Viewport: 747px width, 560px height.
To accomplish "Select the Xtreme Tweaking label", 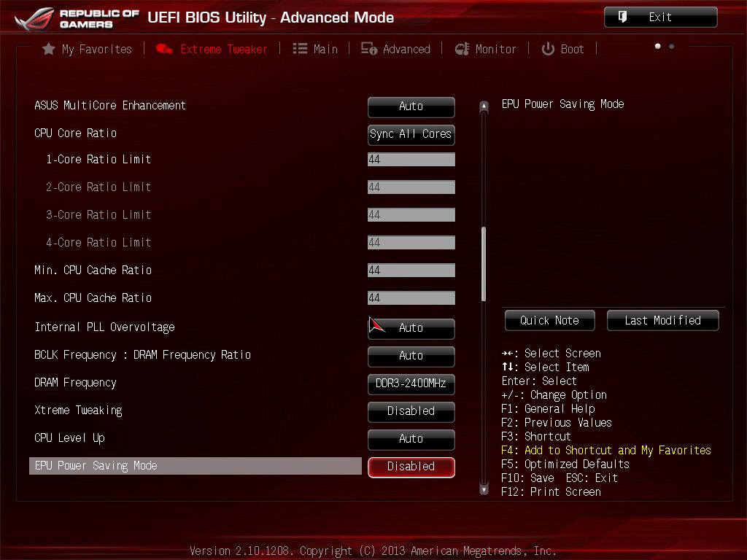I will point(78,410).
